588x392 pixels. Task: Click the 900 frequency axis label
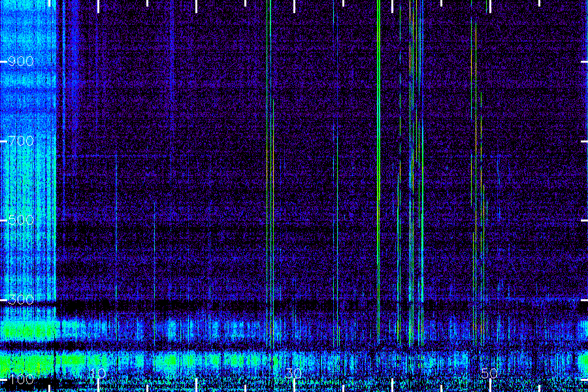tap(21, 61)
